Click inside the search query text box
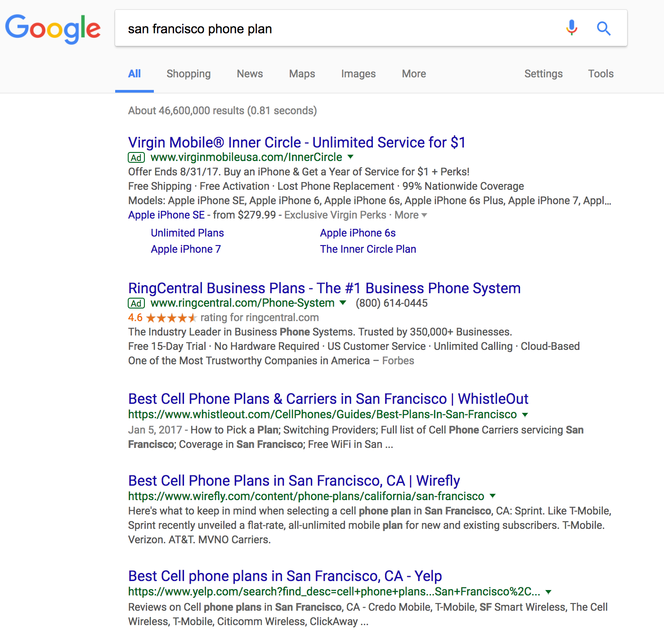The image size is (664, 644). (x=333, y=29)
